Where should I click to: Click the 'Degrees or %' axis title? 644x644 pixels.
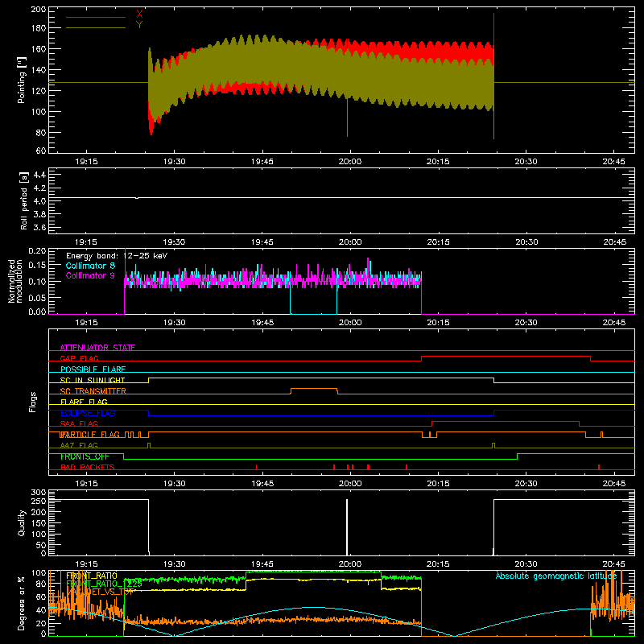pos(22,603)
